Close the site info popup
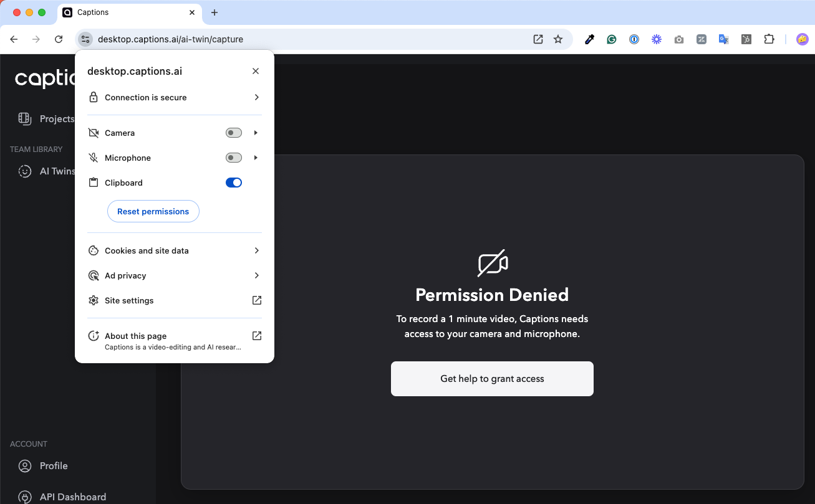Screen dimensions: 815x504 [256, 71]
